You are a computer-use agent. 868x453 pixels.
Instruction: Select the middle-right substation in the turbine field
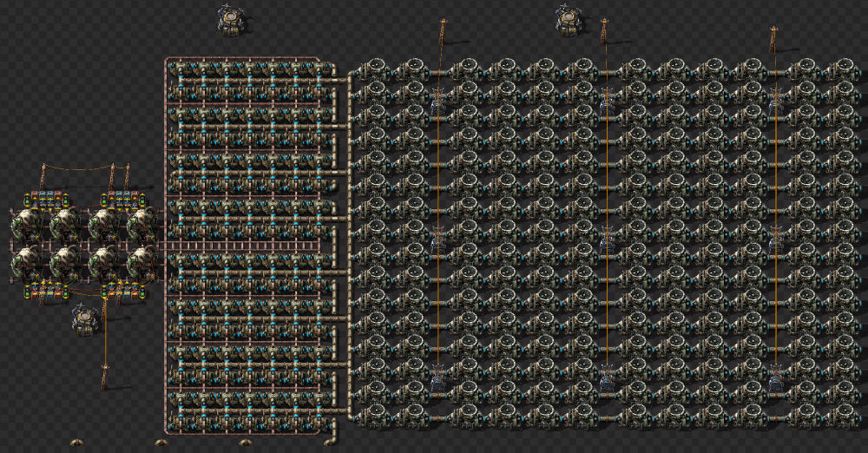tap(775, 240)
